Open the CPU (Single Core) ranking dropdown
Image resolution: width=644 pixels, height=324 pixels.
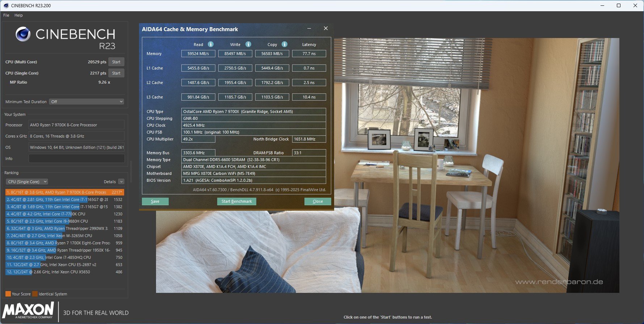27,182
